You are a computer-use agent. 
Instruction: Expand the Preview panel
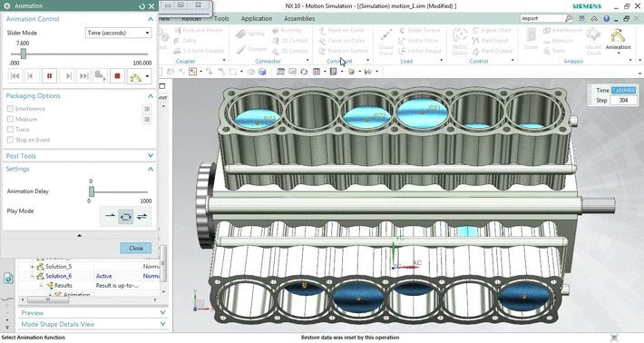click(162, 313)
